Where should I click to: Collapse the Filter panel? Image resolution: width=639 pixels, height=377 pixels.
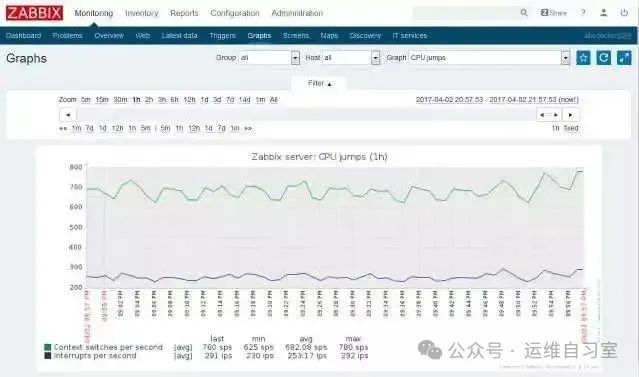pyautogui.click(x=319, y=83)
